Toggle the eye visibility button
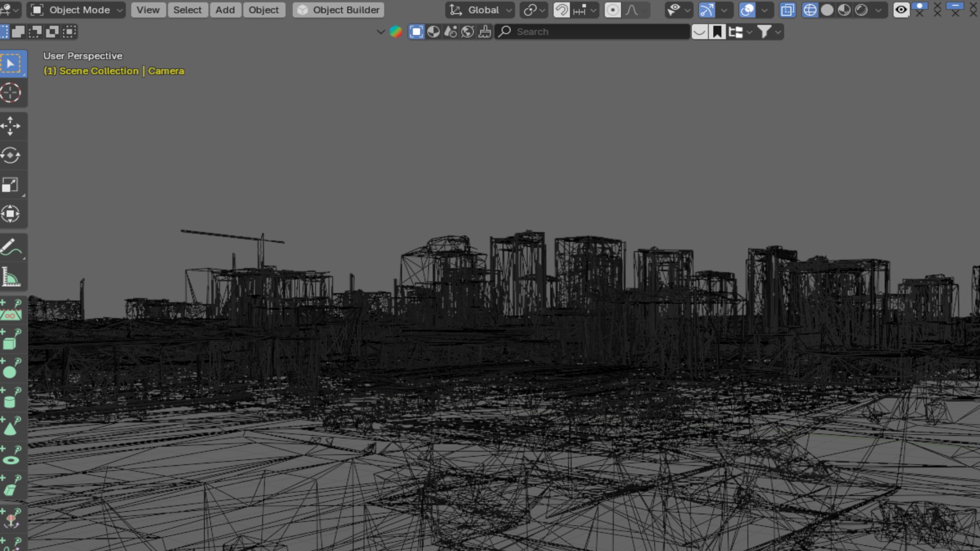The height and width of the screenshot is (551, 980). [901, 10]
